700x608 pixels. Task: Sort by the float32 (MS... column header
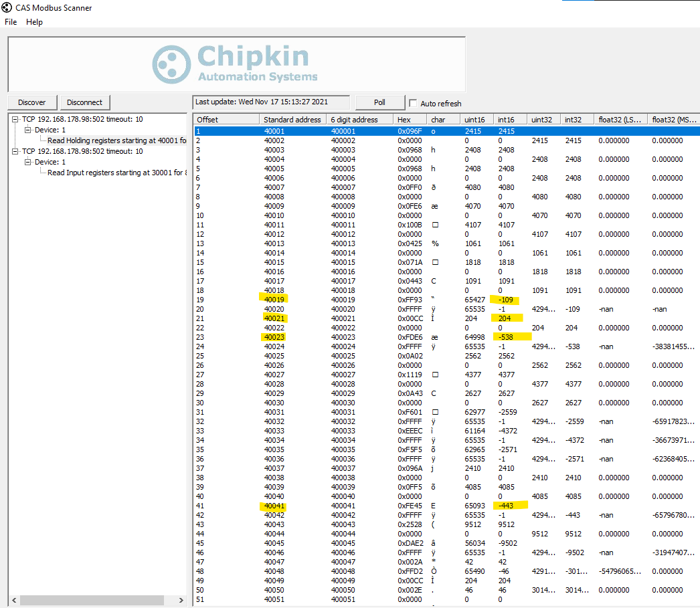click(x=674, y=120)
